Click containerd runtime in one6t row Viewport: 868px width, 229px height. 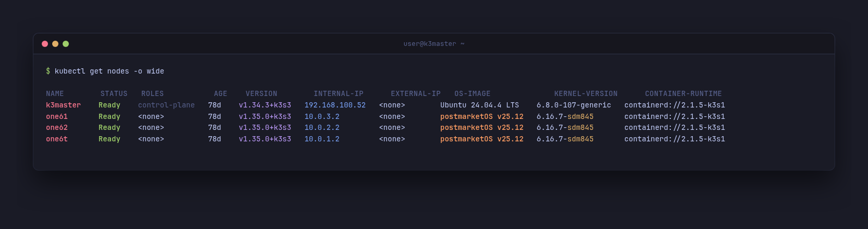click(674, 139)
